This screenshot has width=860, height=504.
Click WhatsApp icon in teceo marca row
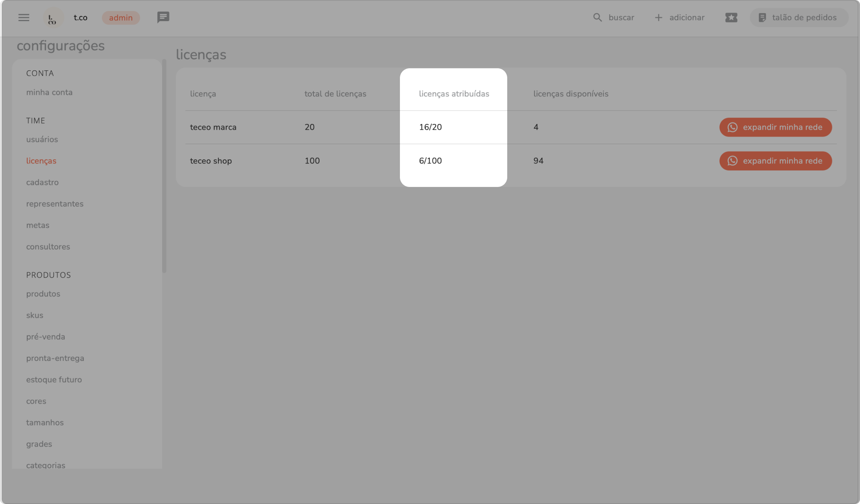coord(732,127)
